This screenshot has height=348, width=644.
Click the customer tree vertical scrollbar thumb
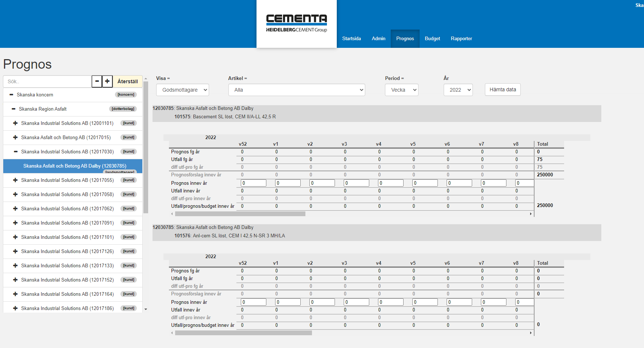click(146, 147)
